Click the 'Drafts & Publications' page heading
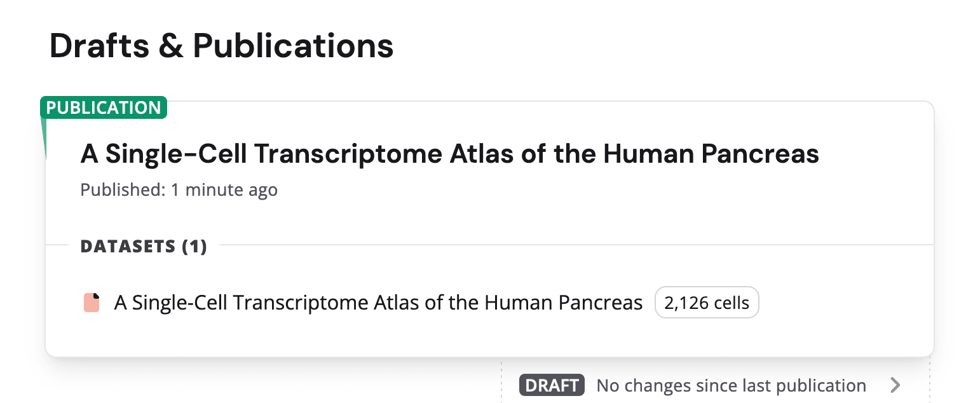This screenshot has height=403, width=980. tap(221, 46)
